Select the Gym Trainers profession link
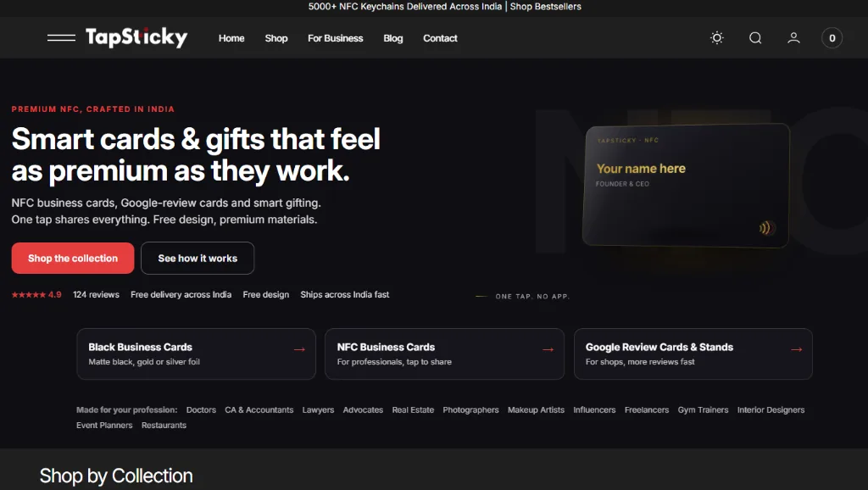 pyautogui.click(x=703, y=409)
